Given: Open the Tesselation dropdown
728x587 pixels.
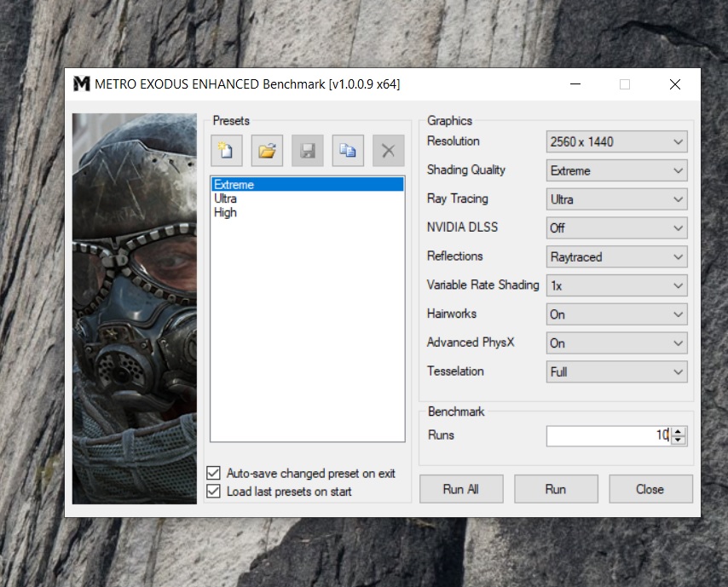Looking at the screenshot, I should click(616, 371).
